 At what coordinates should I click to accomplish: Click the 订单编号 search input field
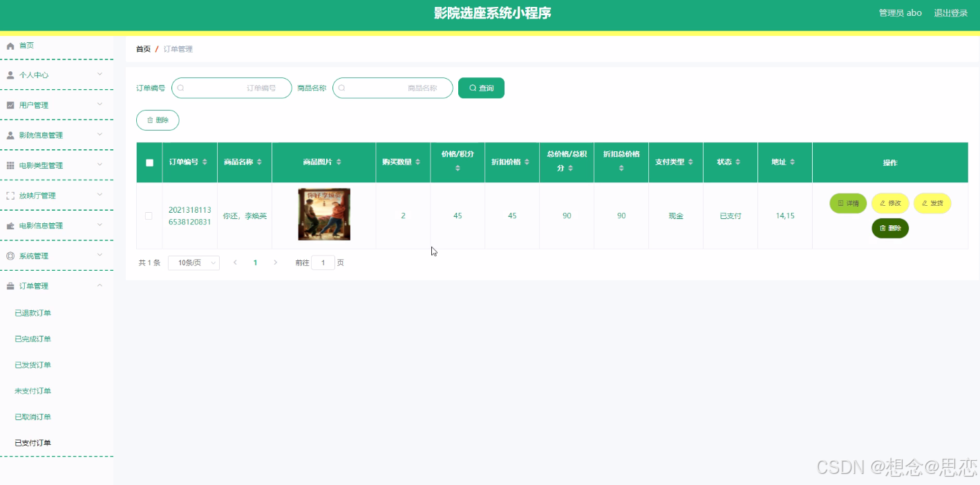(232, 88)
